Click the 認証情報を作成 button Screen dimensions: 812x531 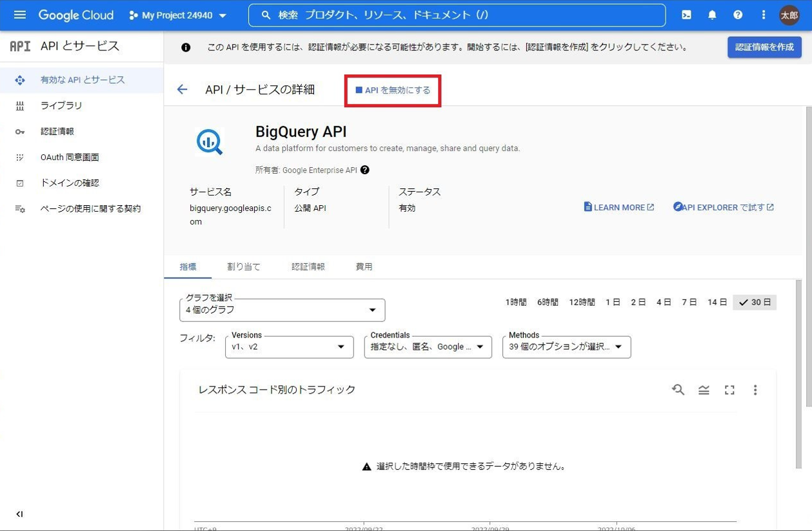coord(764,47)
